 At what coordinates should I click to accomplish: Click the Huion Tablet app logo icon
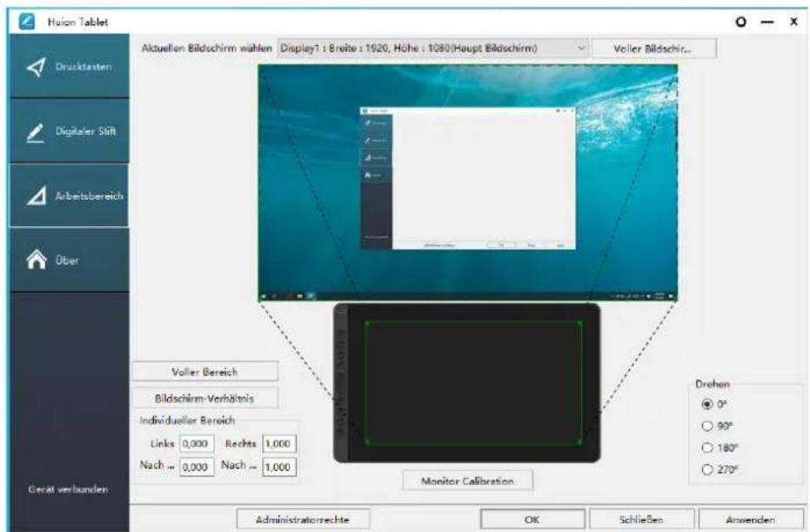pos(26,22)
